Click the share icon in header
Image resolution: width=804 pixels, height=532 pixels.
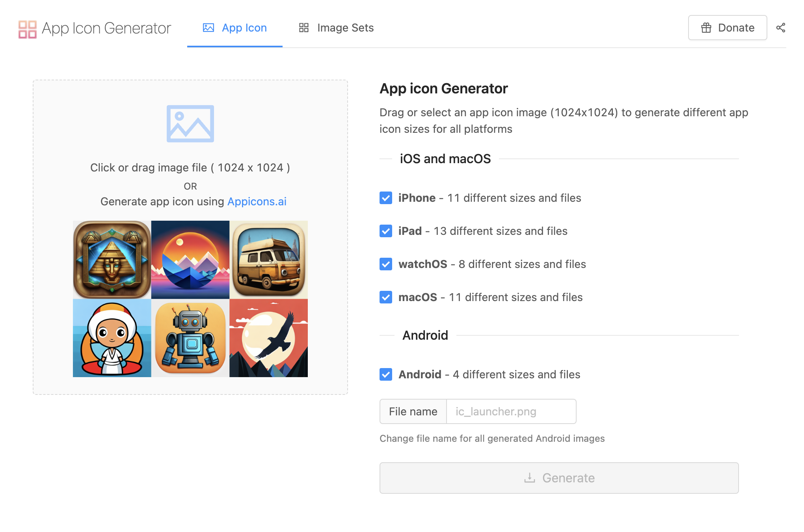pyautogui.click(x=780, y=28)
